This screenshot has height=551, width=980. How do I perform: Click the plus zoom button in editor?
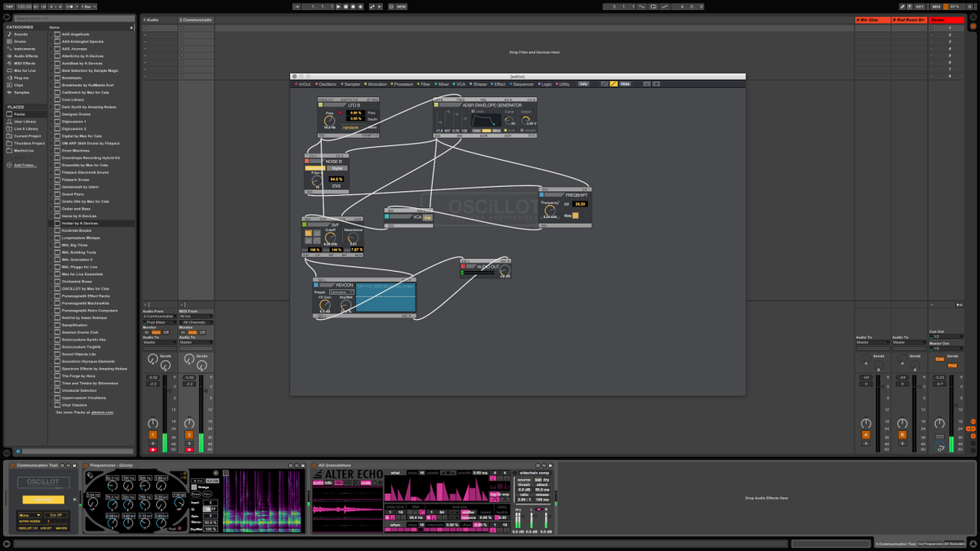click(656, 83)
